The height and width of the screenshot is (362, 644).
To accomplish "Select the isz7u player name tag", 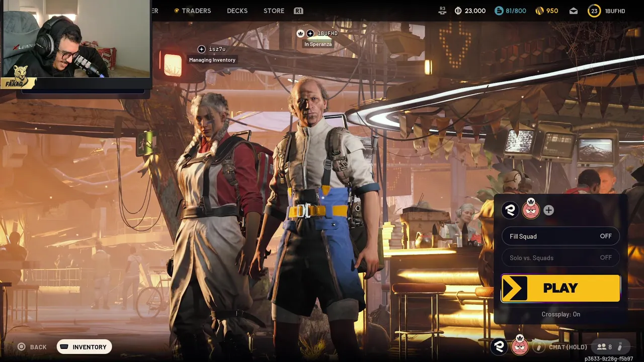I will tap(217, 49).
